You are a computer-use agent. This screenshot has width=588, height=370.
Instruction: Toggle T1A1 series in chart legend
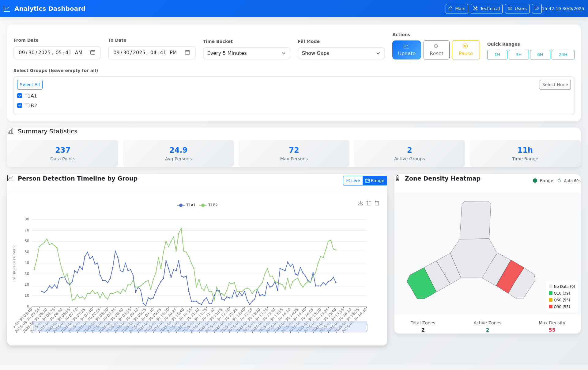[x=186, y=205]
